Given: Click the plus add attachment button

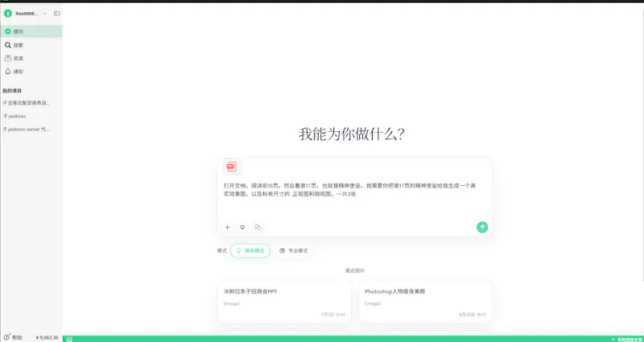Looking at the screenshot, I should point(227,227).
